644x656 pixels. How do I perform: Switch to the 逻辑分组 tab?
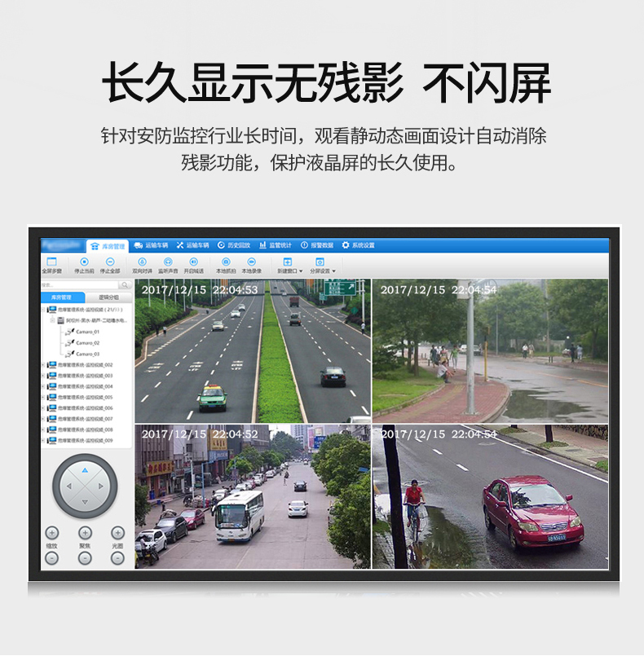tap(108, 297)
